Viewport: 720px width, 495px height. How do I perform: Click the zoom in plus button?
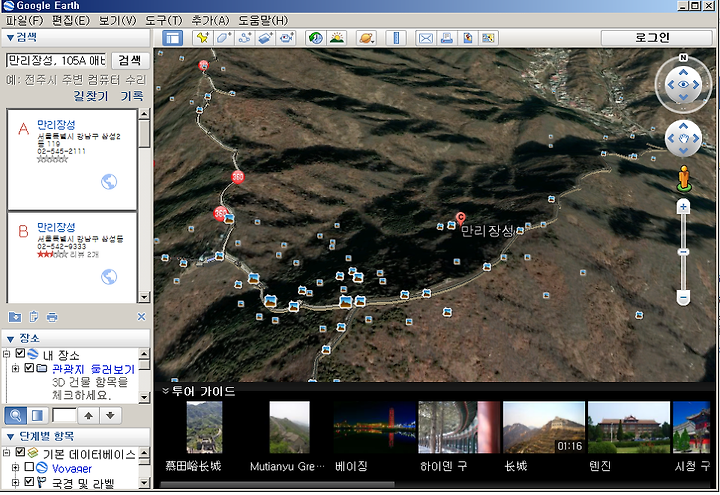click(683, 207)
